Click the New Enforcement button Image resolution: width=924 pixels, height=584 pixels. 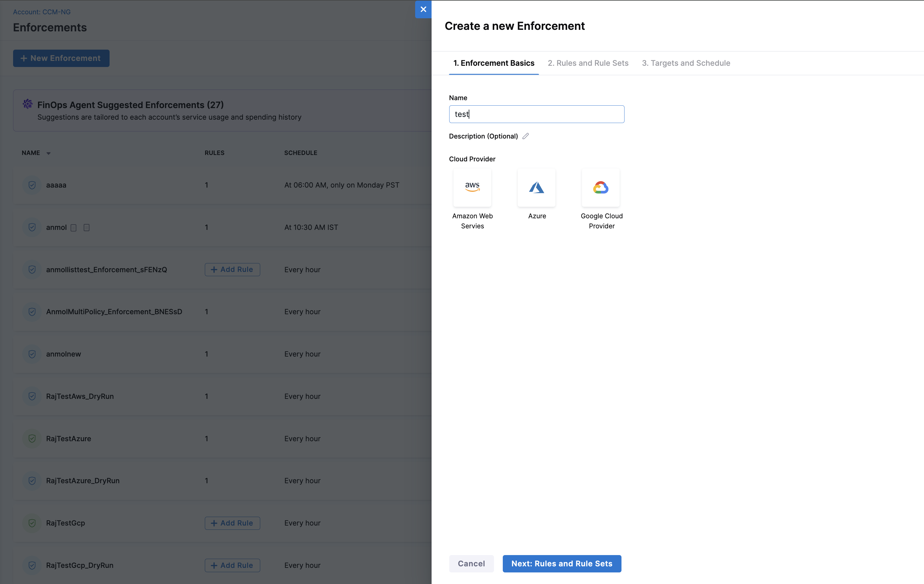pos(61,58)
